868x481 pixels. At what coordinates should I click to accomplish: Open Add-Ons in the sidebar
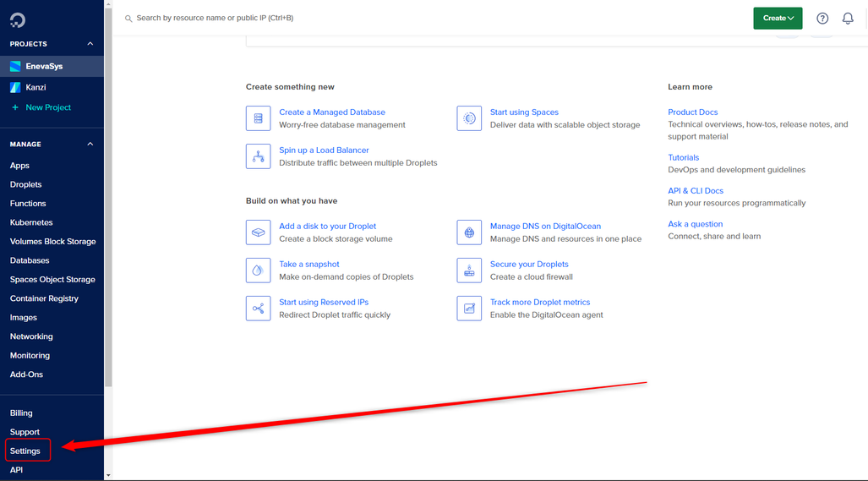(x=26, y=374)
